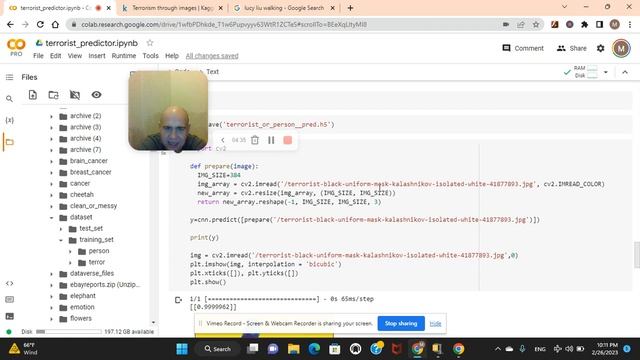This screenshot has width=640, height=360.
Task: Click the Mount Drive icon
Action: [x=75, y=95]
